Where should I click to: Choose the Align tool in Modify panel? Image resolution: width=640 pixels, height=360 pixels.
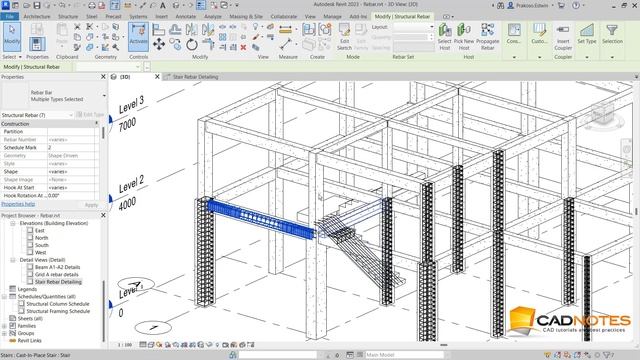point(158,30)
